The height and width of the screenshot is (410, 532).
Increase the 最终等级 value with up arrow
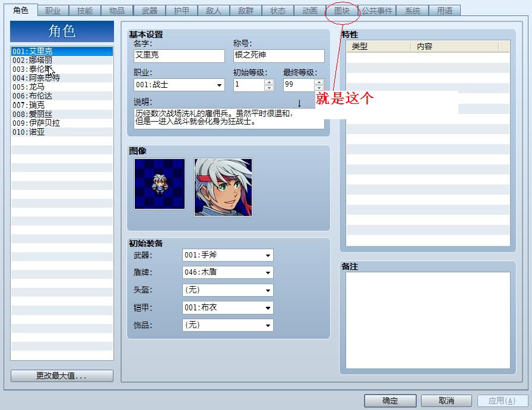pyautogui.click(x=319, y=82)
